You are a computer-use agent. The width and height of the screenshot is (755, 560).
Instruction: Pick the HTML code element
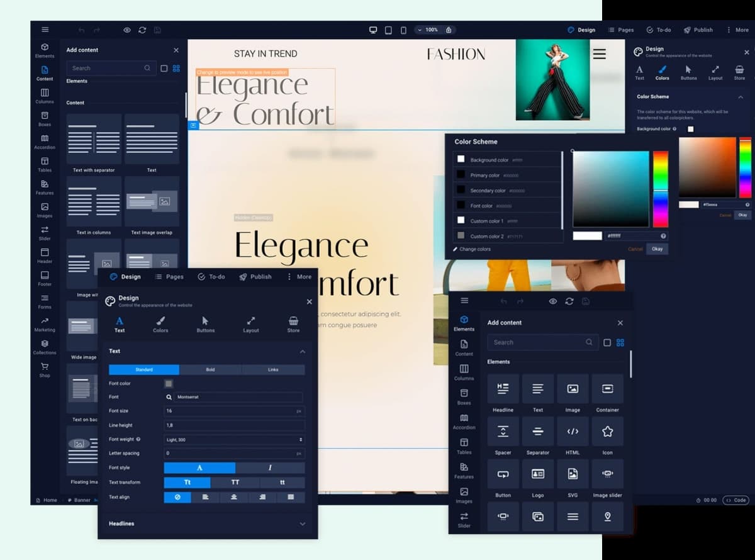coord(573,431)
